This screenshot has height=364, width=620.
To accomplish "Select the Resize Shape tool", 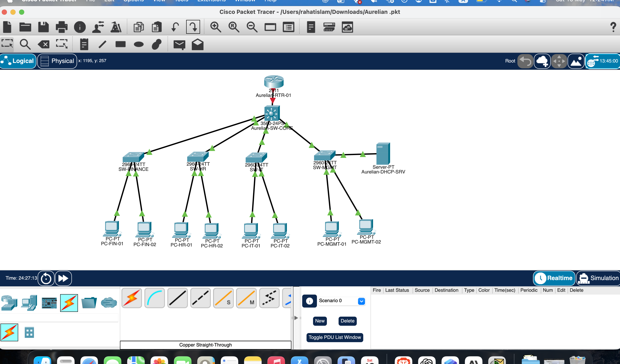I will (x=61, y=44).
